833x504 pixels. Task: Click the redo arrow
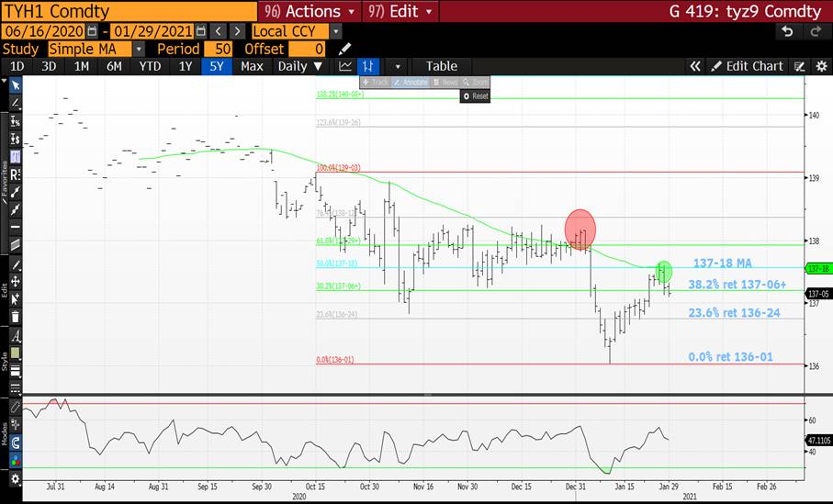click(816, 31)
